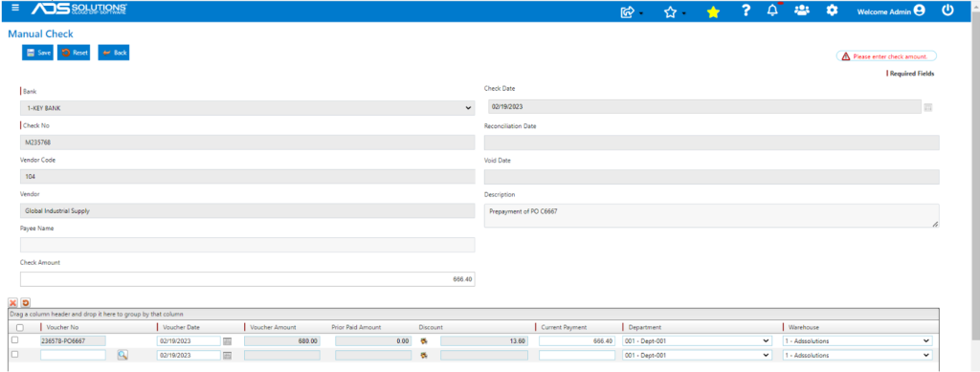Open the Check Date calendar picker

tap(927, 107)
